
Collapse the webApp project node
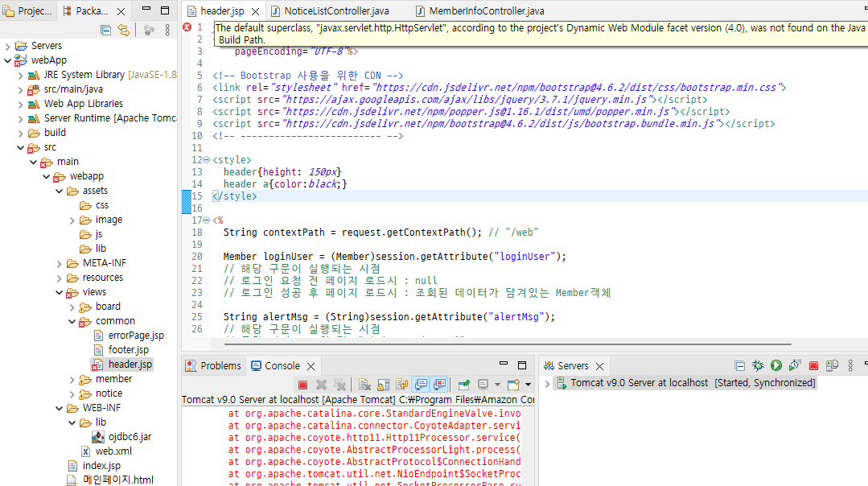point(7,60)
